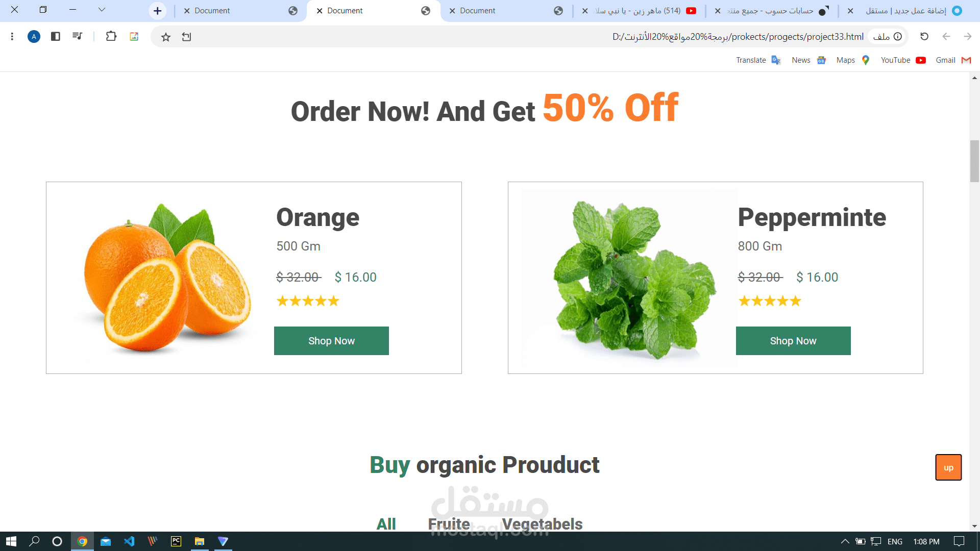
Task: Open the PyCharm taskbar icon
Action: point(176,541)
